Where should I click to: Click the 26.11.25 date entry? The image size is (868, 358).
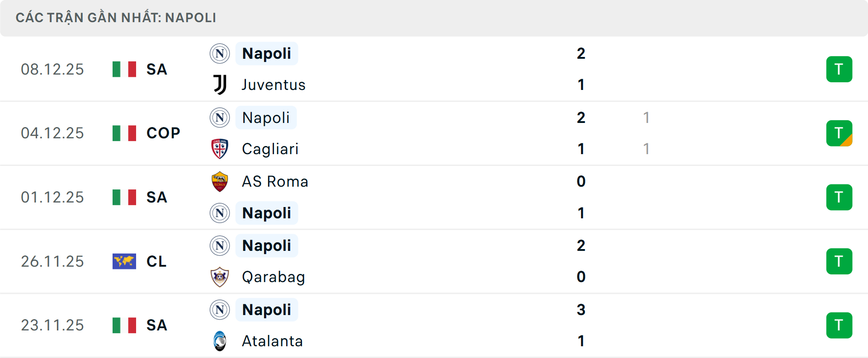click(x=52, y=261)
